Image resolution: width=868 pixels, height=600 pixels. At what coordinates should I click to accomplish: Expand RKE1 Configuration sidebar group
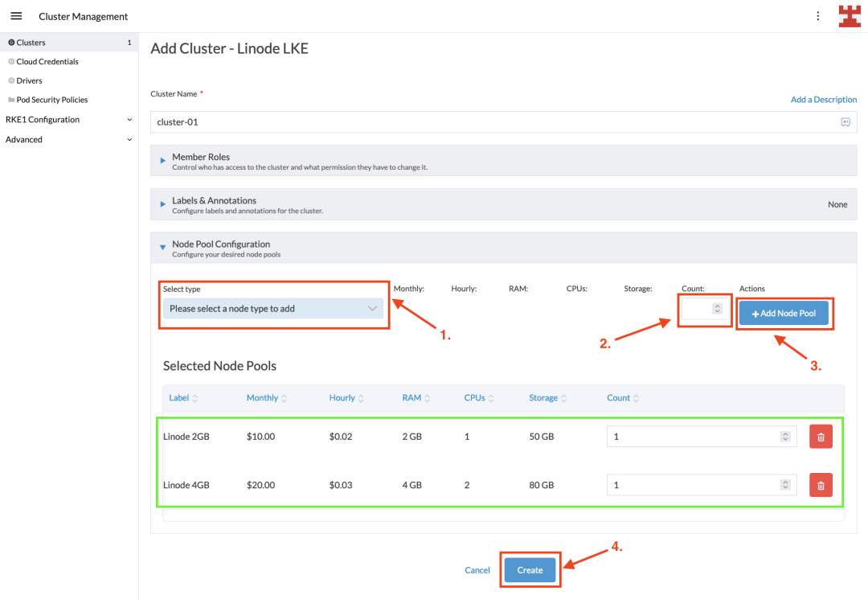[68, 120]
